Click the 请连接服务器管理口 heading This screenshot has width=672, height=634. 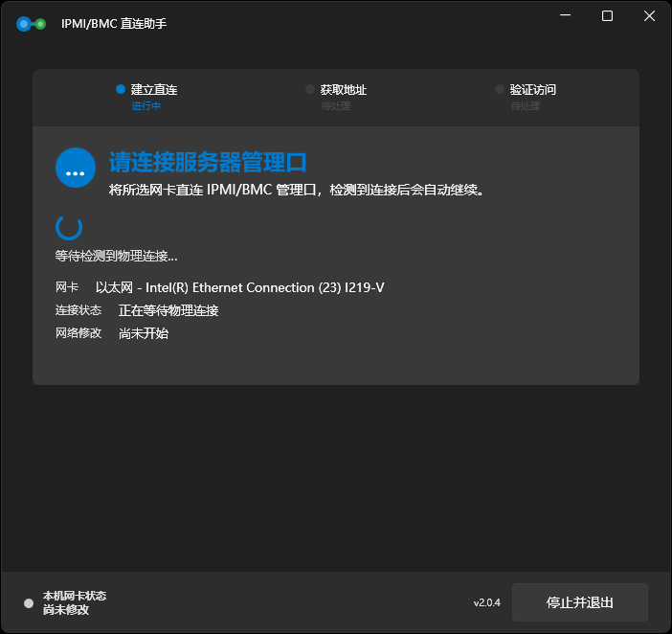[208, 163]
